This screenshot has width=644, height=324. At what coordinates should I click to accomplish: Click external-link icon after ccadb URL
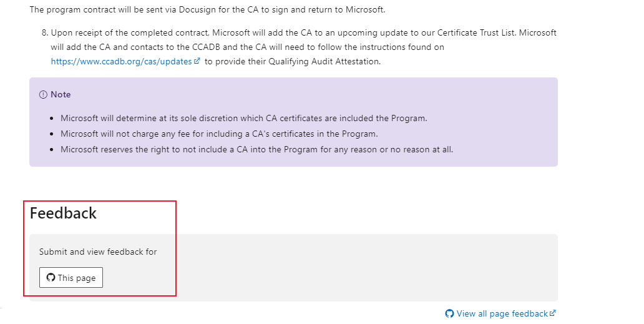pos(197,61)
